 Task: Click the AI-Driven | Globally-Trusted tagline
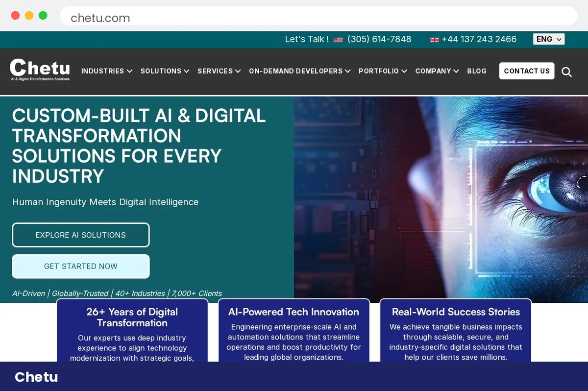coord(117,293)
